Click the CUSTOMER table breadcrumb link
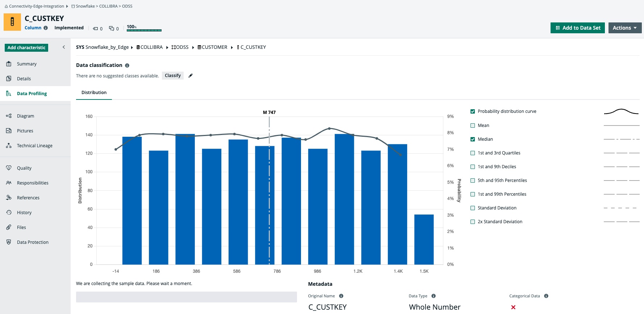 (x=214, y=47)
